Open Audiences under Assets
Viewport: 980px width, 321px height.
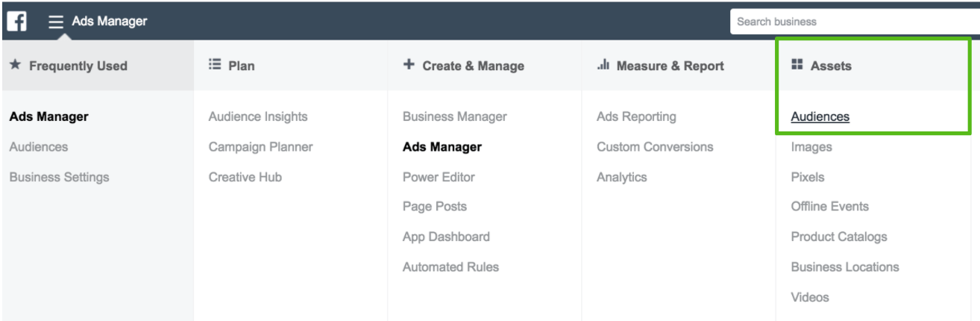click(x=820, y=116)
